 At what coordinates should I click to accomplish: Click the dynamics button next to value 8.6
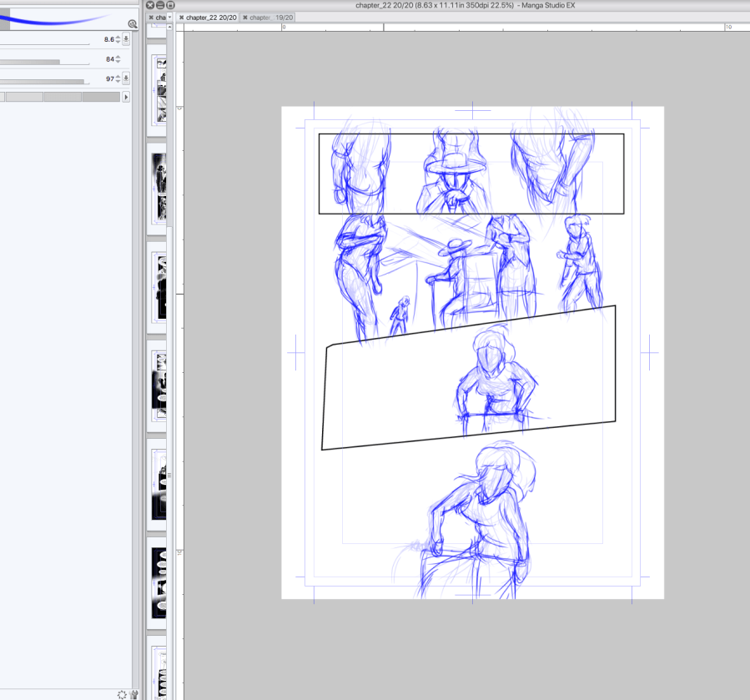[x=126, y=39]
